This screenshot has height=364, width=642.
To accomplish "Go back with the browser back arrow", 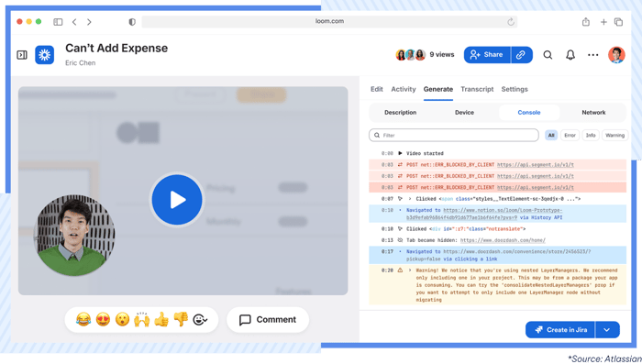I will [x=74, y=22].
